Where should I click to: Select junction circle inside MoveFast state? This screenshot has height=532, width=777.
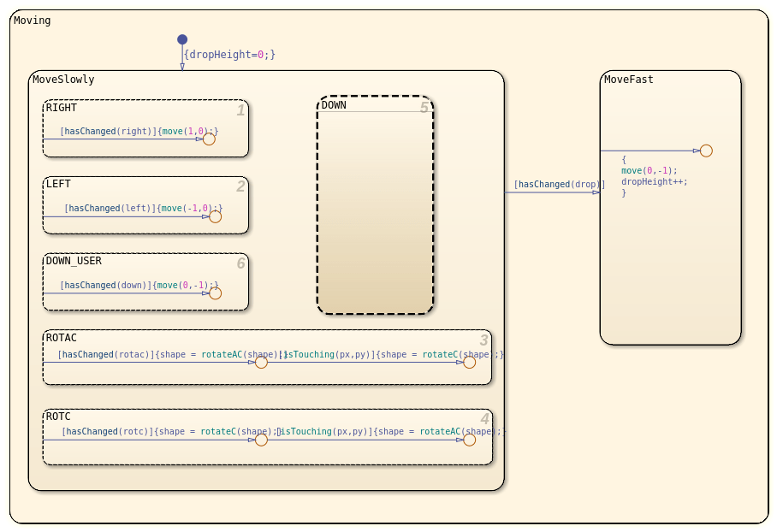(706, 151)
